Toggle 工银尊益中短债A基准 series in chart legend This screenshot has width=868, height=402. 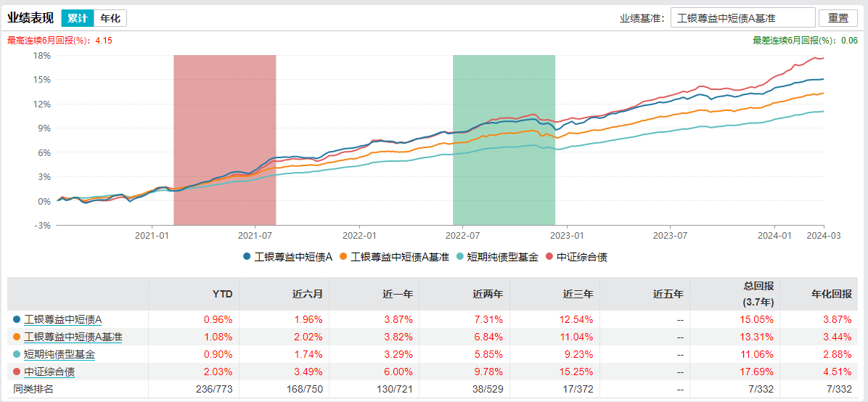[396, 256]
